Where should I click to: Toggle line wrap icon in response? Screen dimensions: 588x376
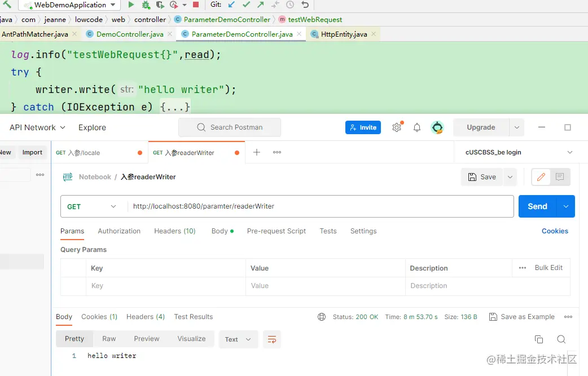(x=272, y=339)
